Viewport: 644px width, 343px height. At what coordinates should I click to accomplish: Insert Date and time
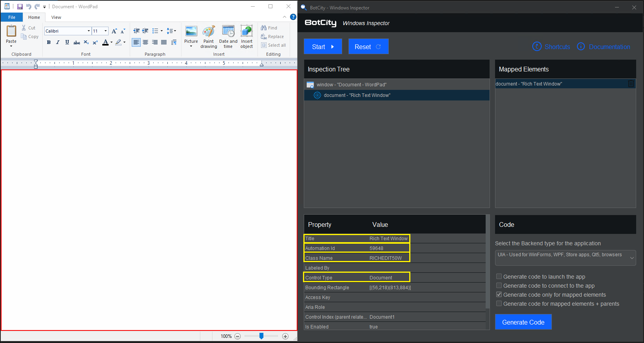pos(228,36)
